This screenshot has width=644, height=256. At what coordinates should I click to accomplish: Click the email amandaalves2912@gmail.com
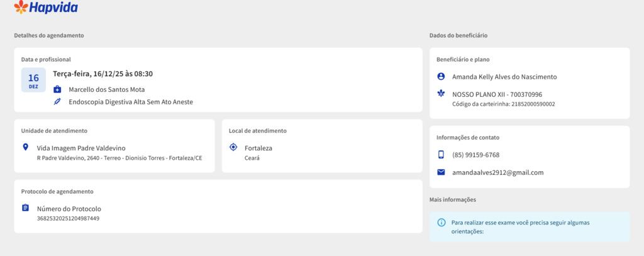pos(497,172)
